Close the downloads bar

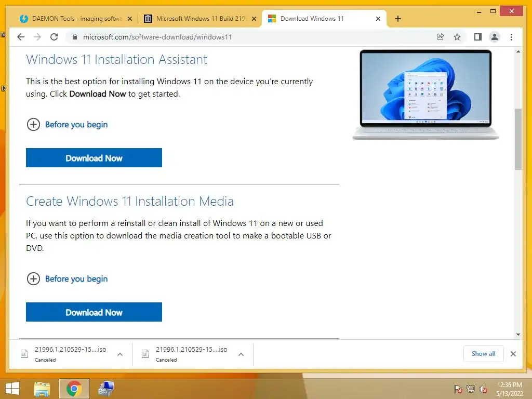[513, 354]
